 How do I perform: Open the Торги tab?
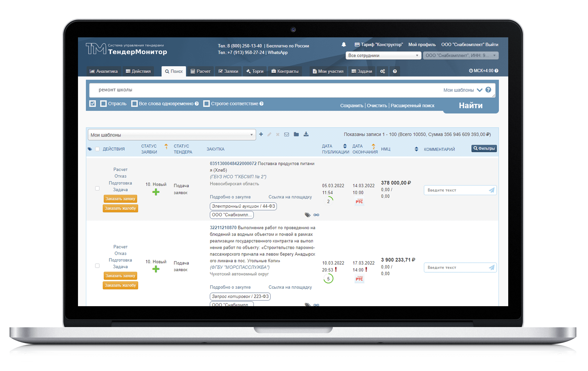point(255,71)
